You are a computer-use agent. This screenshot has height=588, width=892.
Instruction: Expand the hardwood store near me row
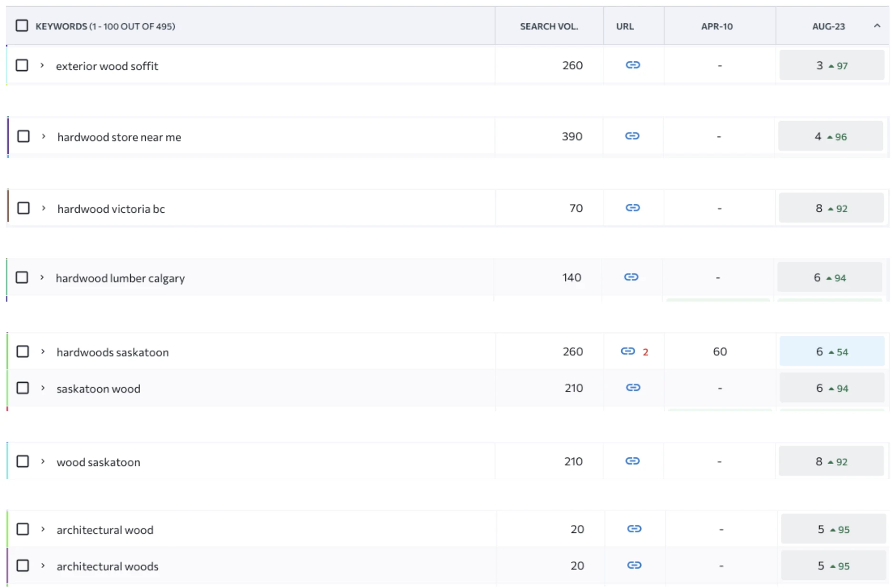coord(43,137)
